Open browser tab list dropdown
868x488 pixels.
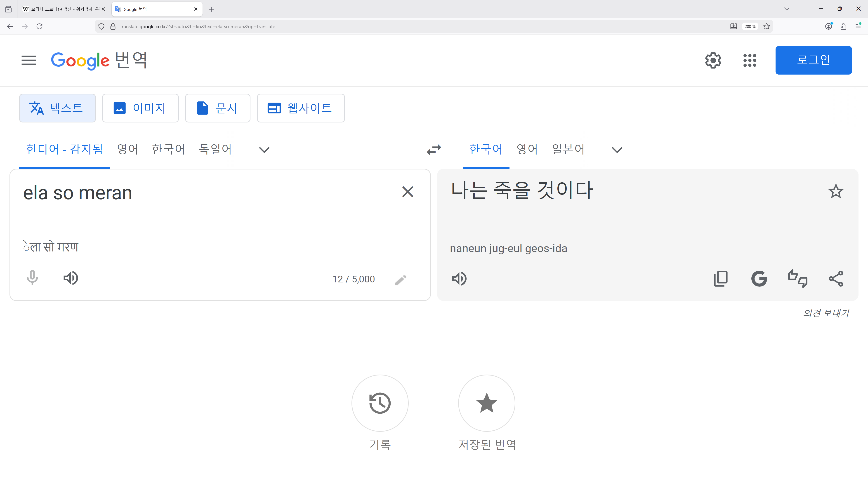[x=786, y=9]
